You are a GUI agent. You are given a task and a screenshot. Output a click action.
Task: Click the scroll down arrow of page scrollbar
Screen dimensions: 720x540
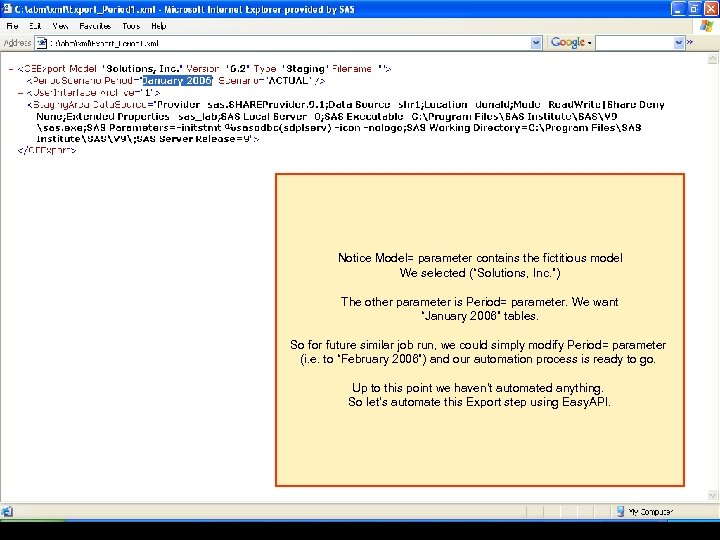[712, 495]
